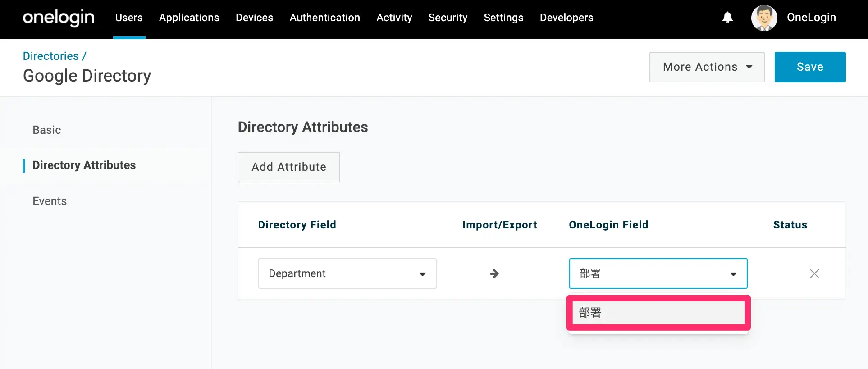Open the Users menu
This screenshot has height=369, width=868.
[129, 18]
